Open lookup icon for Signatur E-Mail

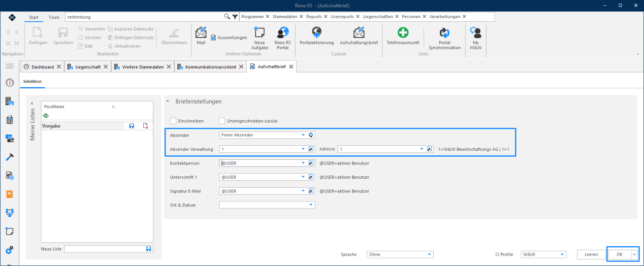click(x=311, y=191)
